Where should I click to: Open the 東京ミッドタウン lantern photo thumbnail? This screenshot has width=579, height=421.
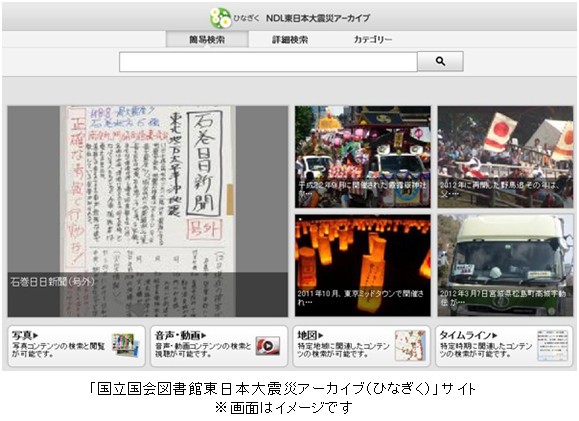pyautogui.click(x=363, y=266)
